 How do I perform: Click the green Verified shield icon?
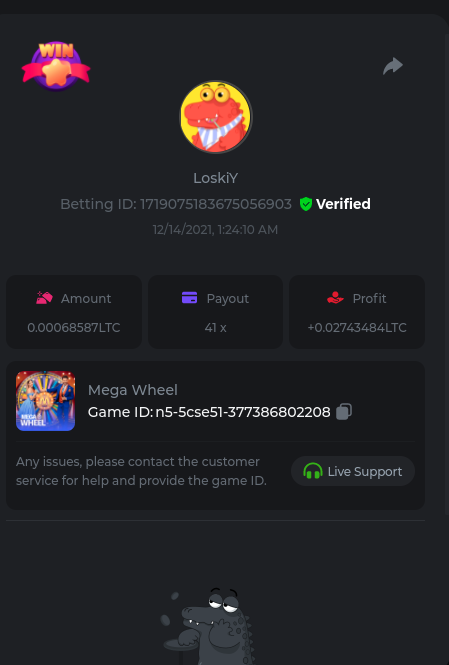(x=306, y=204)
